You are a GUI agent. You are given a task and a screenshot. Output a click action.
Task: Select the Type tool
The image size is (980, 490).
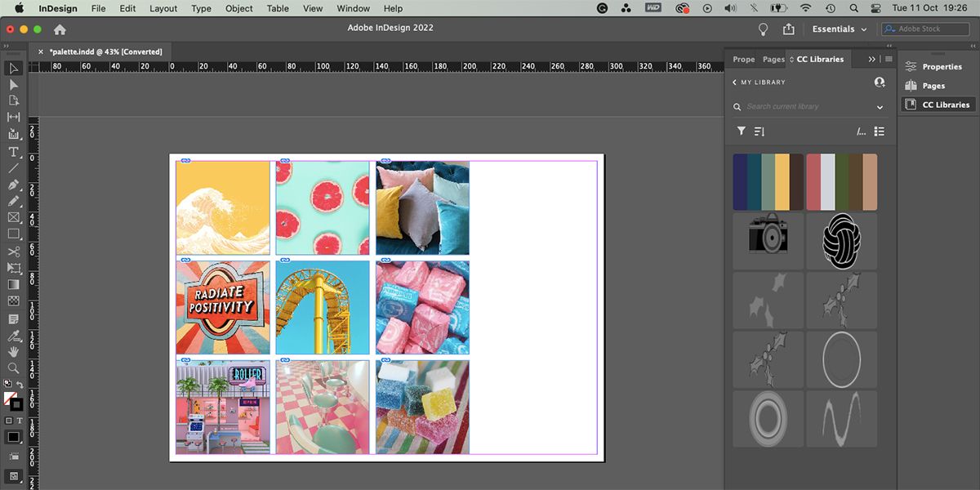coord(13,151)
